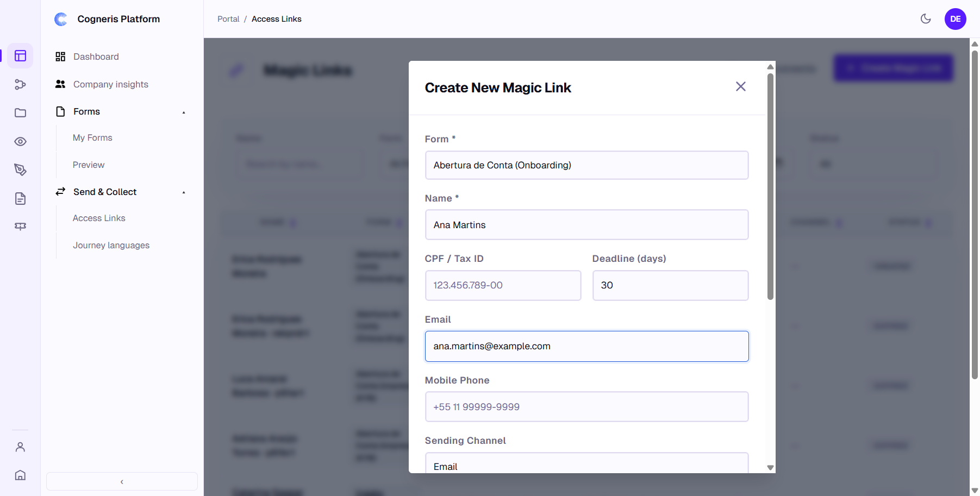
Task: Open My Forms submenu item
Action: pyautogui.click(x=92, y=138)
